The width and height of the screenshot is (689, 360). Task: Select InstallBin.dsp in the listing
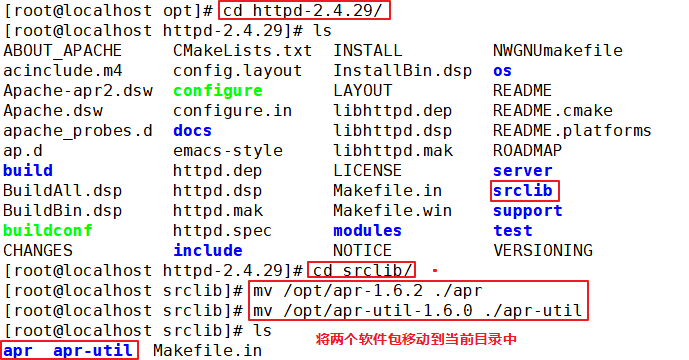tap(403, 71)
